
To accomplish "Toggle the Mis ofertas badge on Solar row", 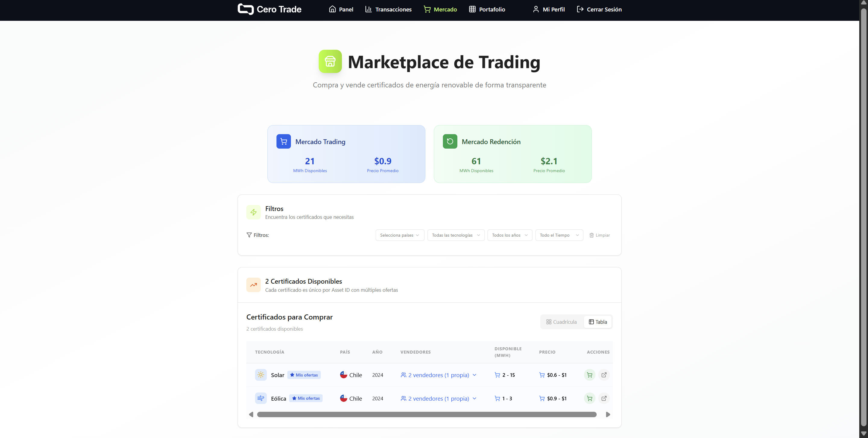I will point(304,375).
